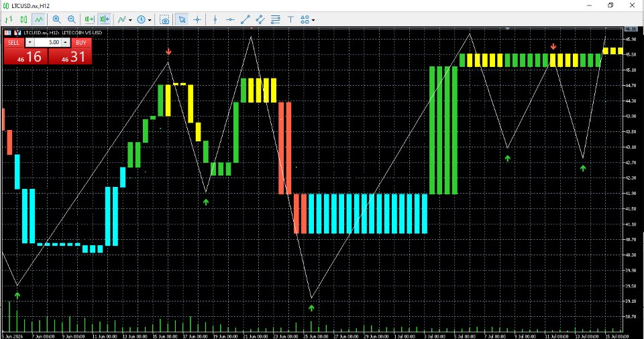
Task: Switch chart to bar chart mode
Action: pos(9,19)
